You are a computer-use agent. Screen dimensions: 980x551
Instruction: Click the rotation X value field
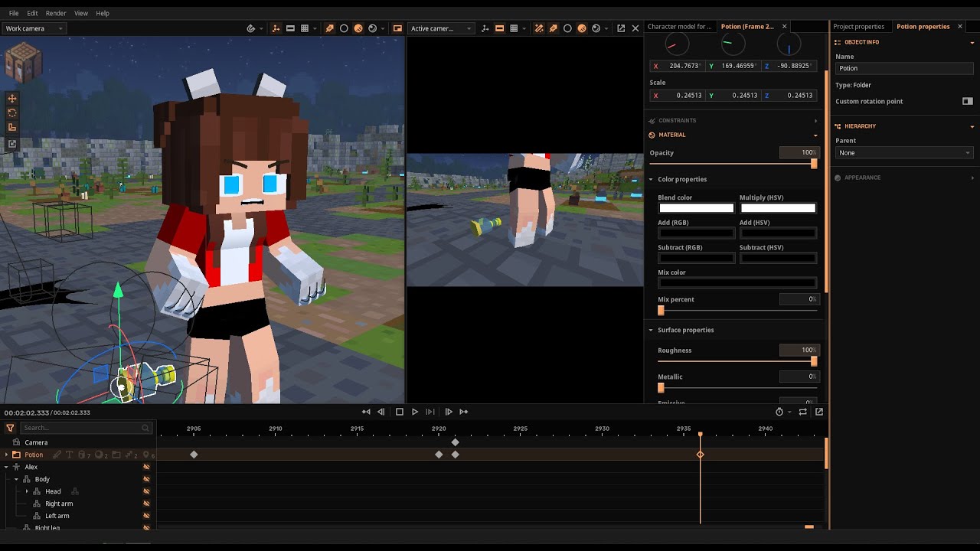tap(676, 66)
